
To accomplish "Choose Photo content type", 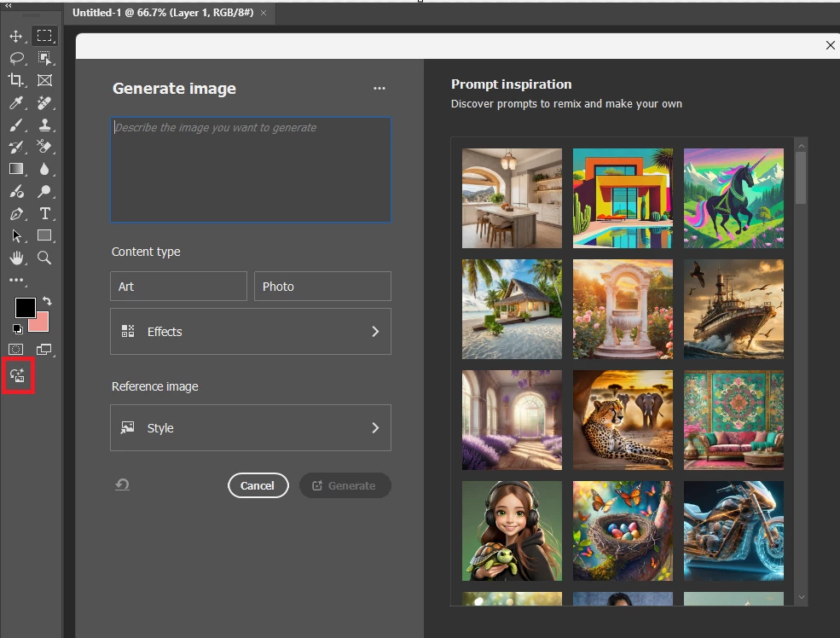I will coord(322,286).
